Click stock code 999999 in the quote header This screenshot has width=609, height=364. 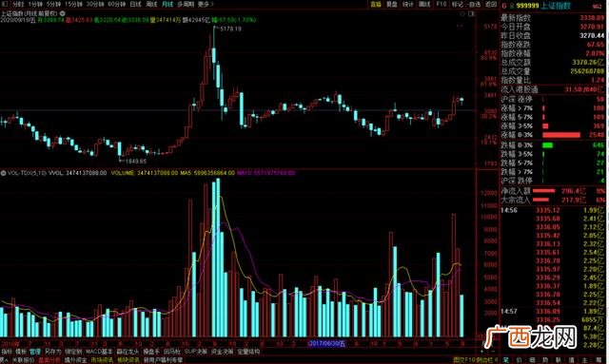pyautogui.click(x=527, y=6)
